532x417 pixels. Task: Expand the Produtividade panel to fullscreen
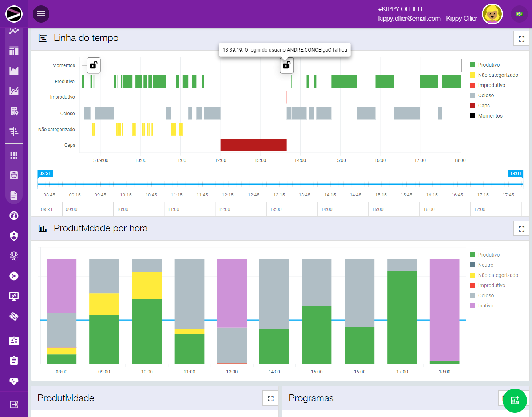(270, 398)
